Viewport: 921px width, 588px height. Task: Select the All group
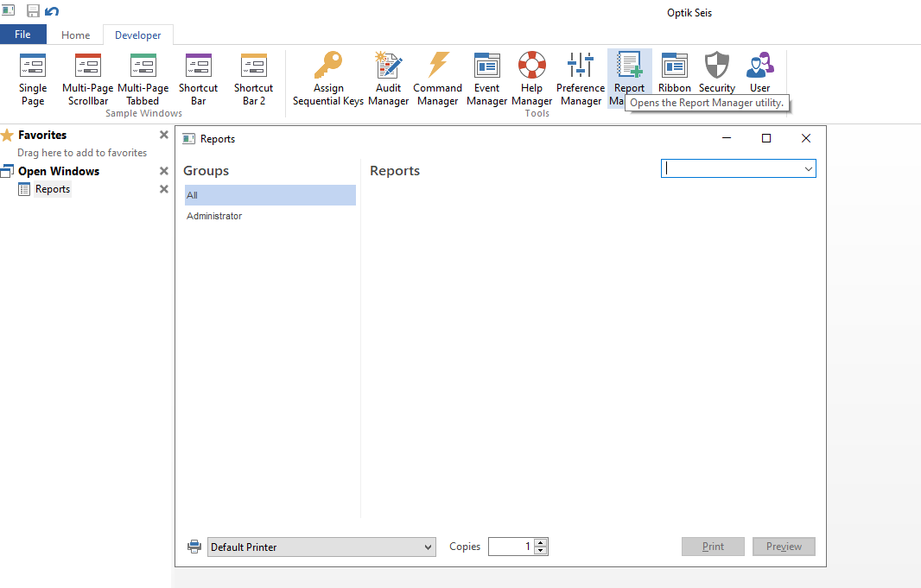[x=270, y=195]
